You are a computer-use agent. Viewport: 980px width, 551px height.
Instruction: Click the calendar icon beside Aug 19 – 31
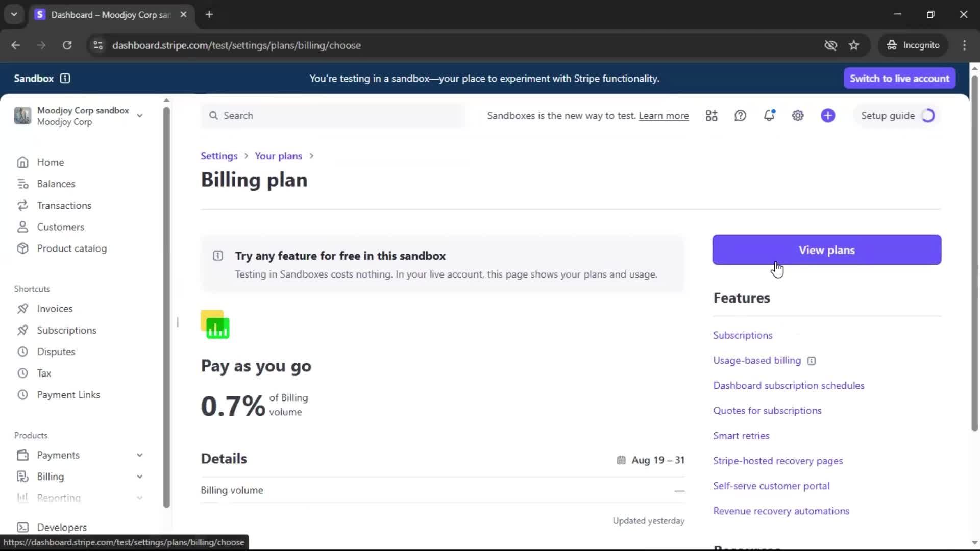tap(621, 460)
